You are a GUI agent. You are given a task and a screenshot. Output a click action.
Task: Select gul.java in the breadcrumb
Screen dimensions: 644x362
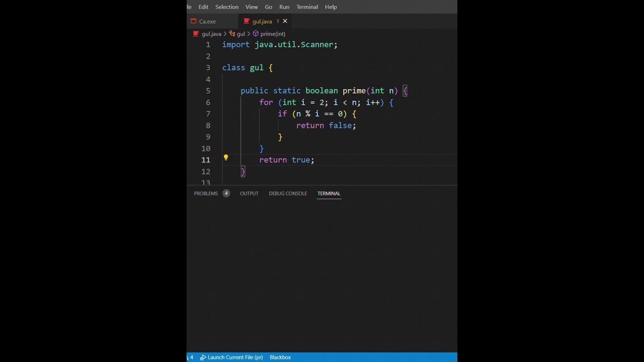point(211,34)
